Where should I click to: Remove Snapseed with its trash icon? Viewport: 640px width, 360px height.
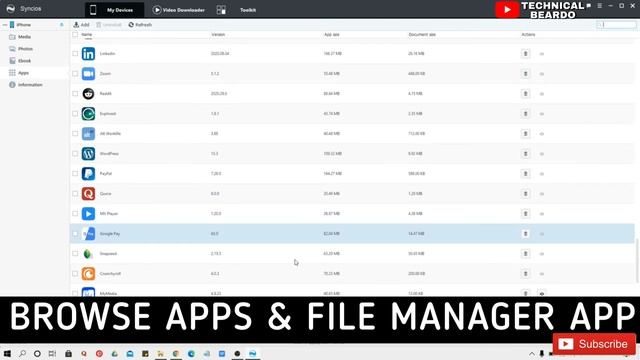[526, 253]
